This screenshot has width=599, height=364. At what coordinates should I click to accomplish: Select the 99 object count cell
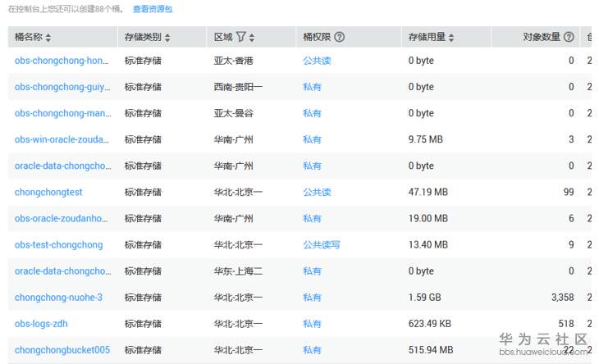point(569,193)
